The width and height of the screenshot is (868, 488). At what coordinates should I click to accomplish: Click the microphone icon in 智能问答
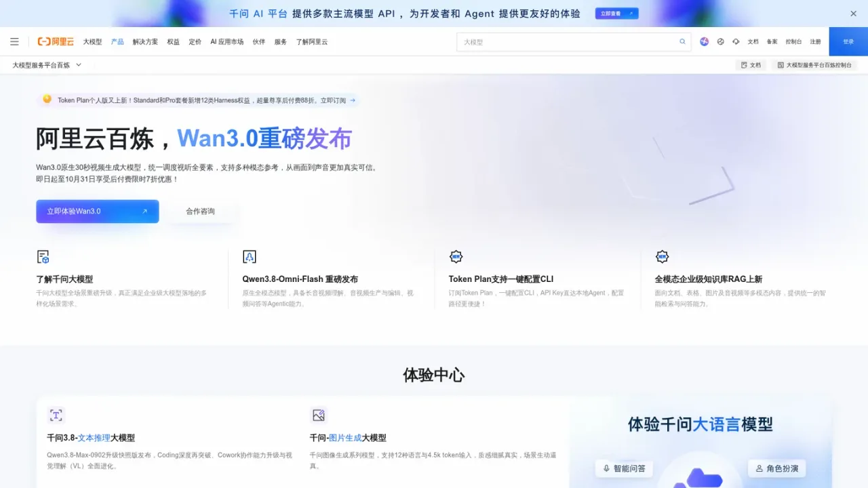(x=606, y=468)
